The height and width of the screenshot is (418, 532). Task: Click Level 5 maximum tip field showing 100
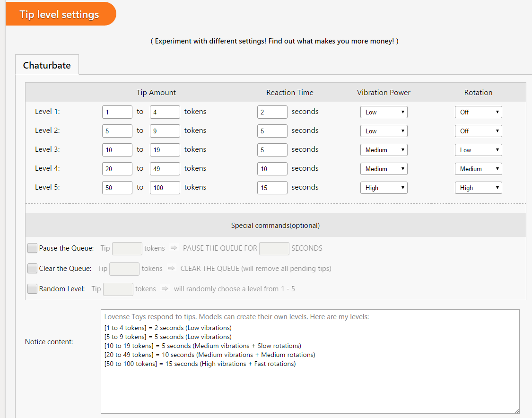point(165,188)
